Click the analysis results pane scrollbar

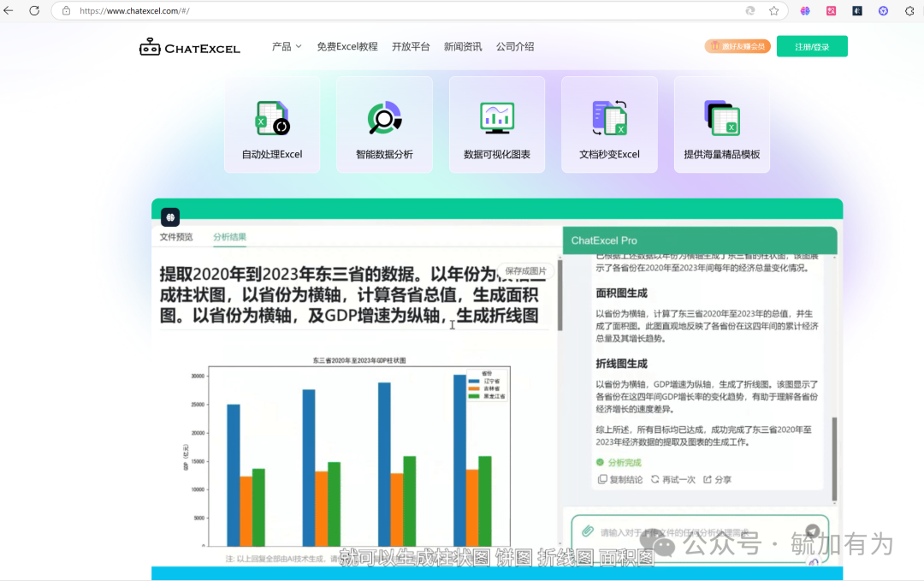point(560,294)
